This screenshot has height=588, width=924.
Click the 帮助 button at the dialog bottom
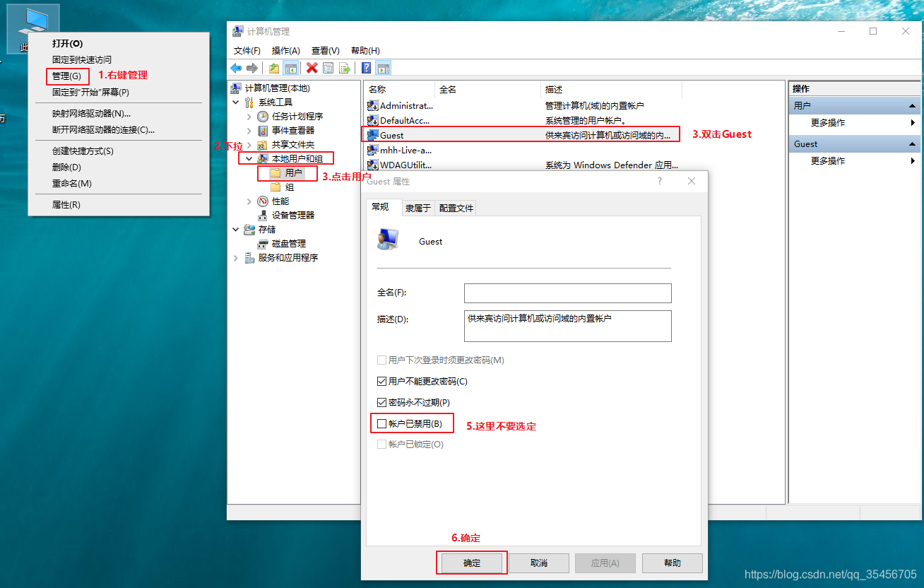[x=673, y=563]
